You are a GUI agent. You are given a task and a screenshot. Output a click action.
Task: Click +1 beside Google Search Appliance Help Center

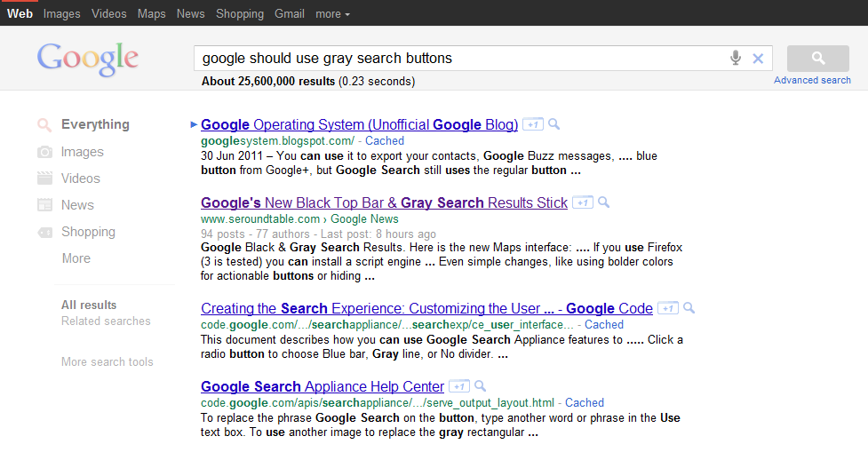coord(459,386)
